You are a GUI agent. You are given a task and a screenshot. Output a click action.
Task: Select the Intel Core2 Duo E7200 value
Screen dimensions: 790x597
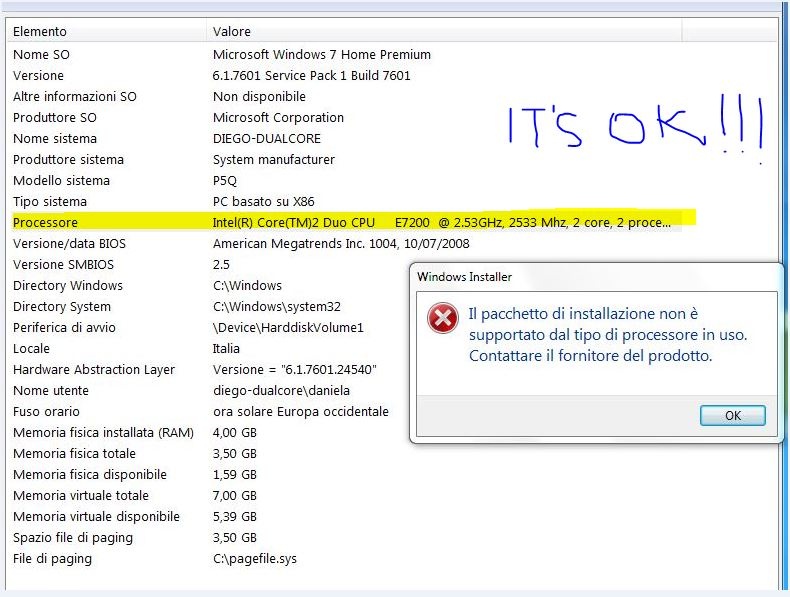pyautogui.click(x=441, y=223)
